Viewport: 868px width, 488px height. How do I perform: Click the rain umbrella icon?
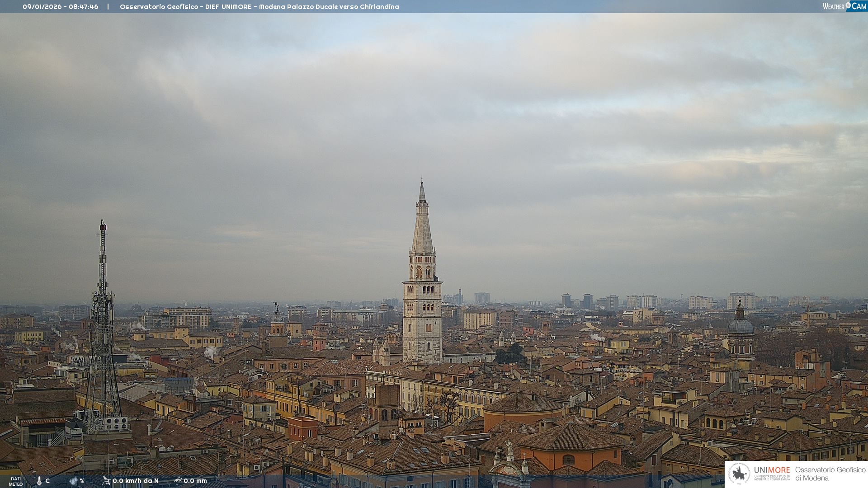click(178, 481)
